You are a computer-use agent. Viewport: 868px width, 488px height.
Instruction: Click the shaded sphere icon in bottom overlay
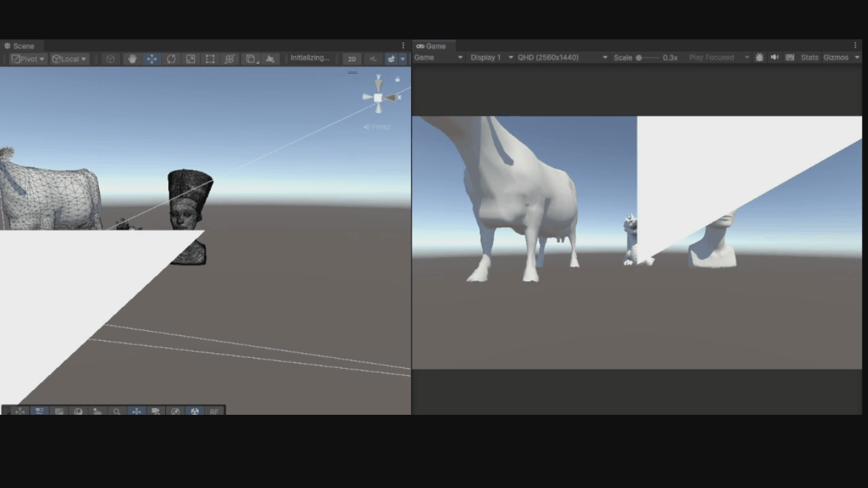[78, 411]
